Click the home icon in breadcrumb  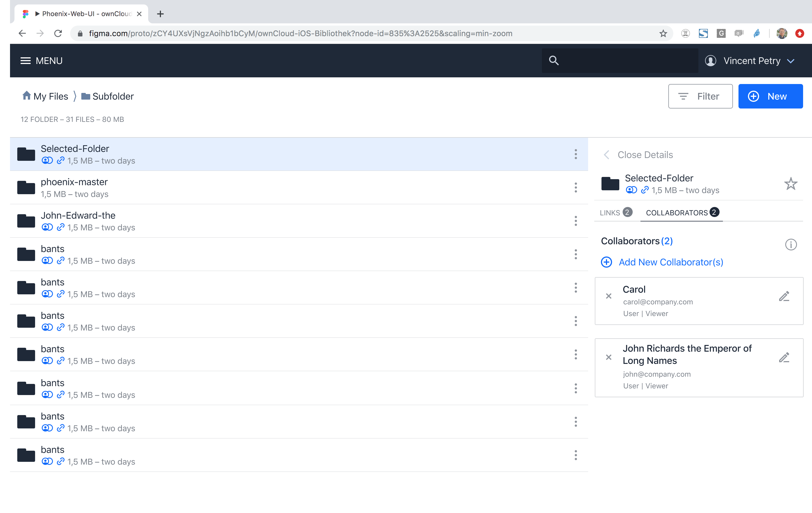pyautogui.click(x=27, y=96)
